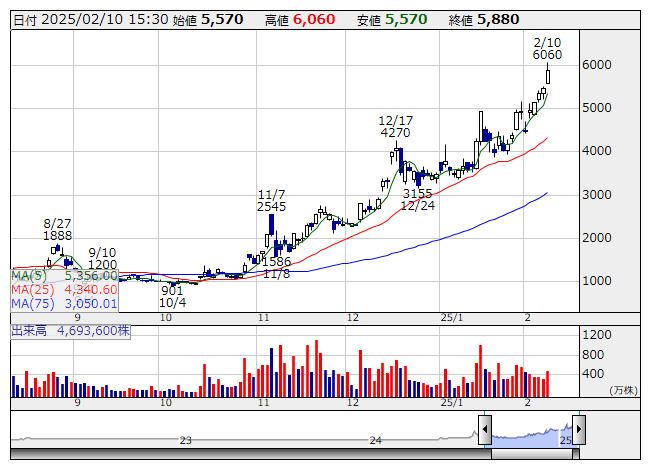
Task: Click the 8/27 1888 peak label
Action: click(x=57, y=229)
